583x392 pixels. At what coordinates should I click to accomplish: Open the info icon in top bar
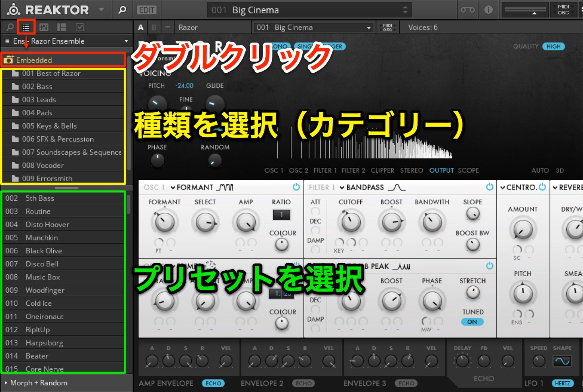point(488,10)
